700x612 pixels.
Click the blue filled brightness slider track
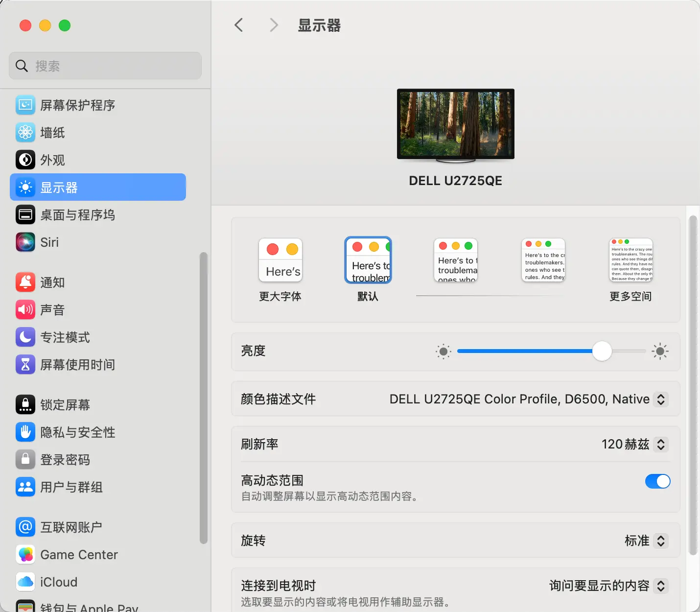pyautogui.click(x=524, y=351)
